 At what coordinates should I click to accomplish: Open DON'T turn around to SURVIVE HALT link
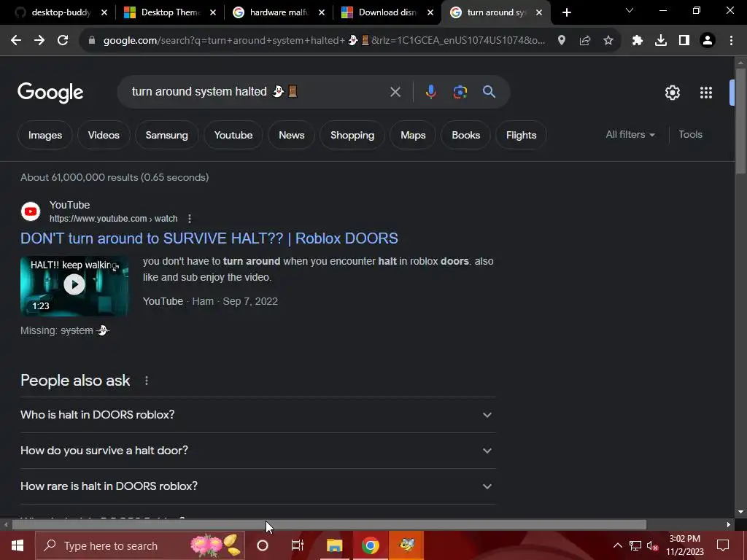point(209,238)
